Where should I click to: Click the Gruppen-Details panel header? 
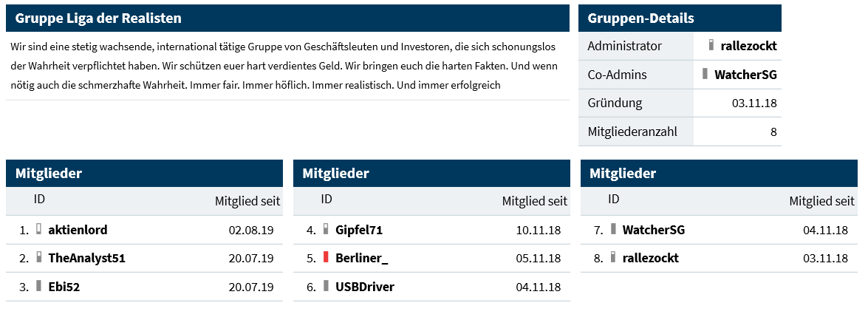[x=679, y=18]
